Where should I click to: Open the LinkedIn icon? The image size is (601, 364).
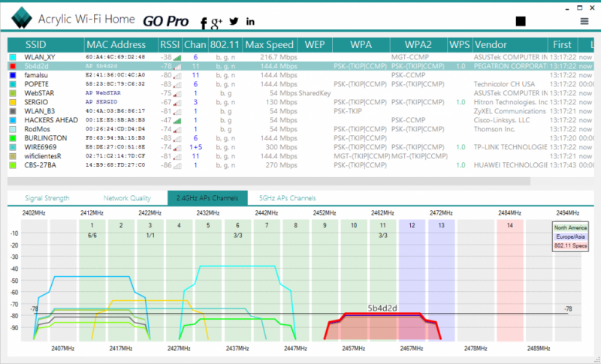click(250, 22)
